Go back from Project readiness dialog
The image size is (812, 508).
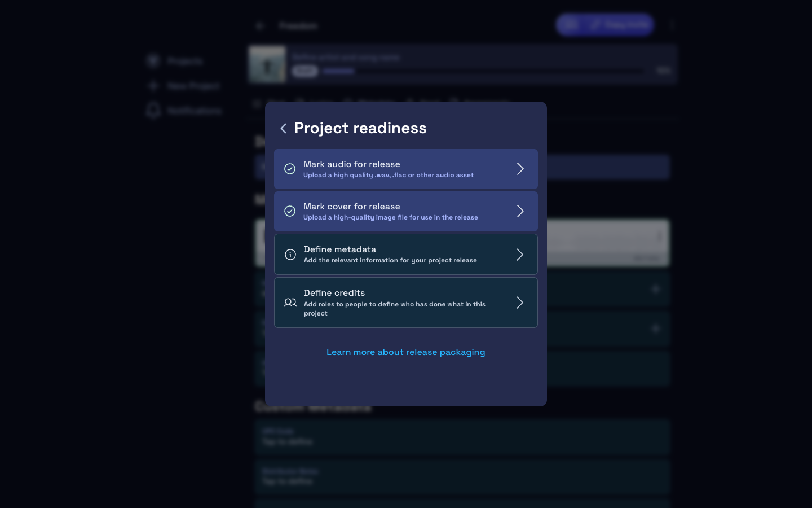(x=284, y=129)
